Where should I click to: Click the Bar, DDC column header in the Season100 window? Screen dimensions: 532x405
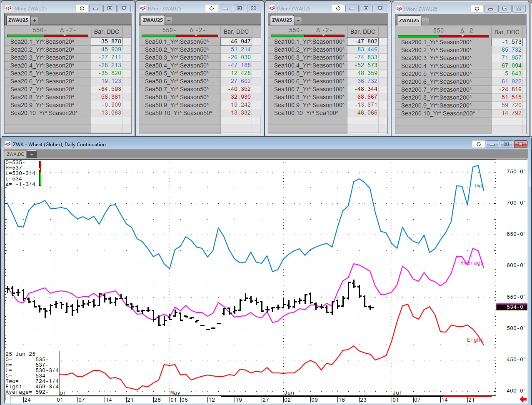[363, 32]
